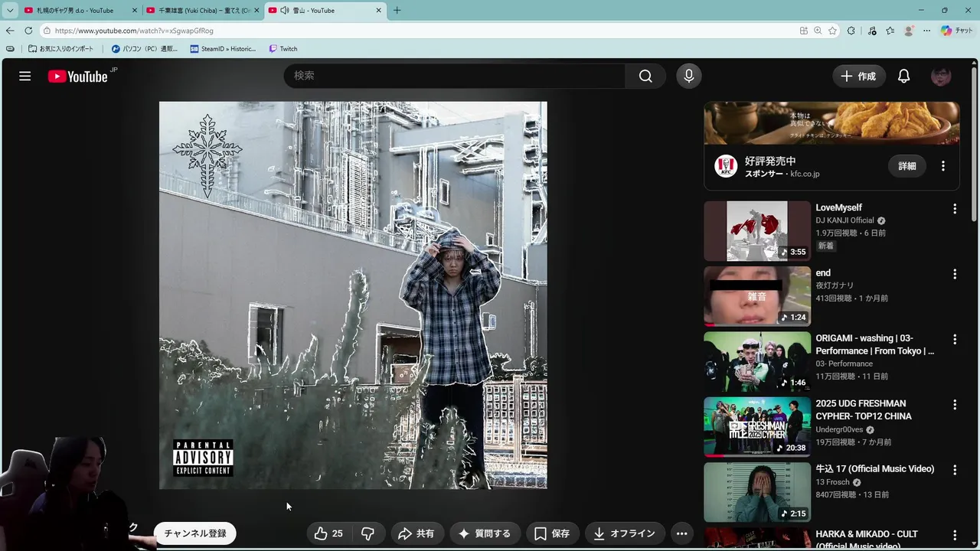Open the favorites list icon
Image resolution: width=980 pixels, height=551 pixels.
click(x=890, y=31)
